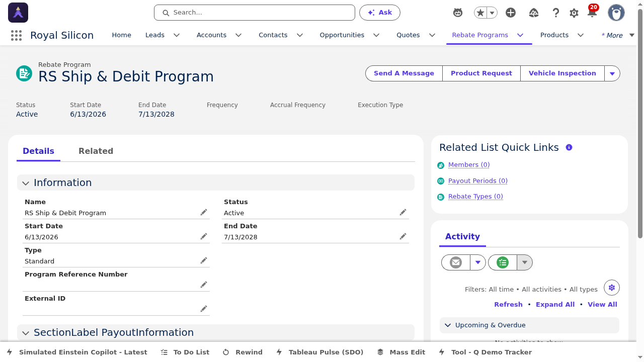Viewport: 644px width, 362px height.
Task: Expand the Leads tab dropdown chevron
Action: [x=177, y=35]
